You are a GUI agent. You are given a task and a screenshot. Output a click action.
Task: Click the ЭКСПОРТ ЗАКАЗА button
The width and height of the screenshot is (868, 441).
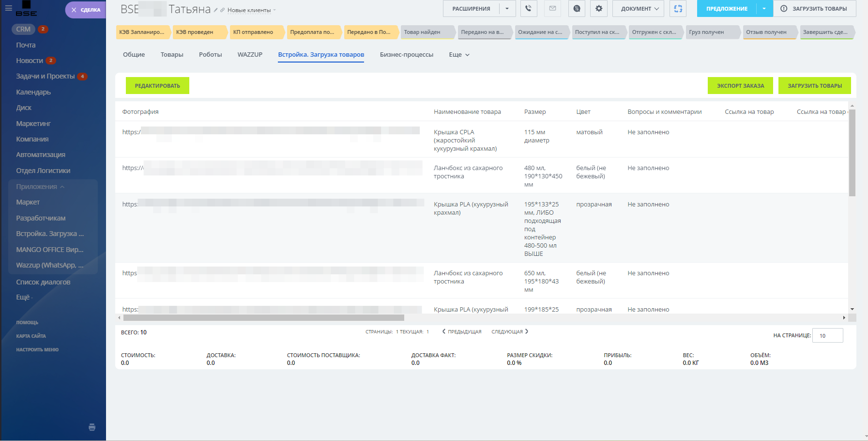740,86
